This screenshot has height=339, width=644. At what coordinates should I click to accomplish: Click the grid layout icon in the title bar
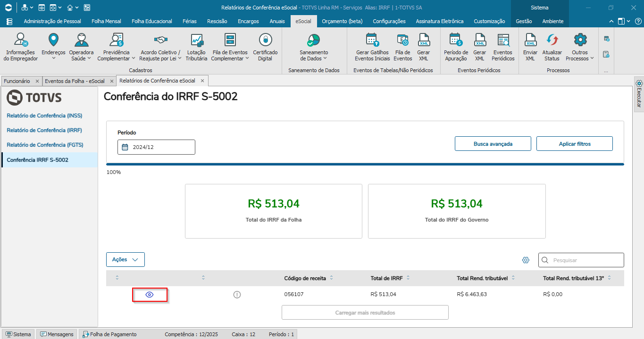pyautogui.click(x=87, y=8)
